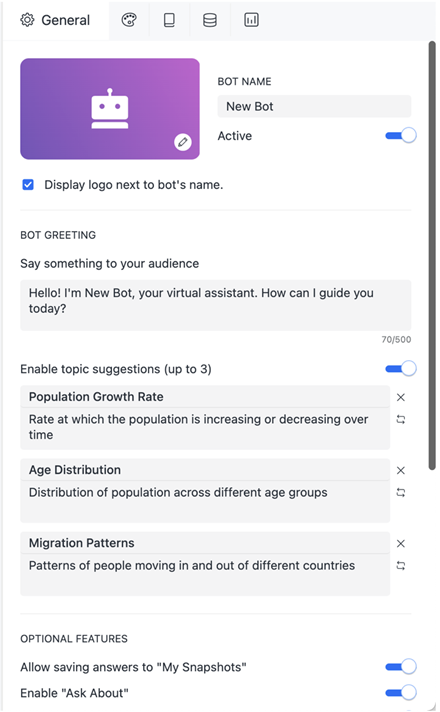This screenshot has height=712, width=440.
Task: Edit bot logo with pencil icon
Action: [x=183, y=142]
